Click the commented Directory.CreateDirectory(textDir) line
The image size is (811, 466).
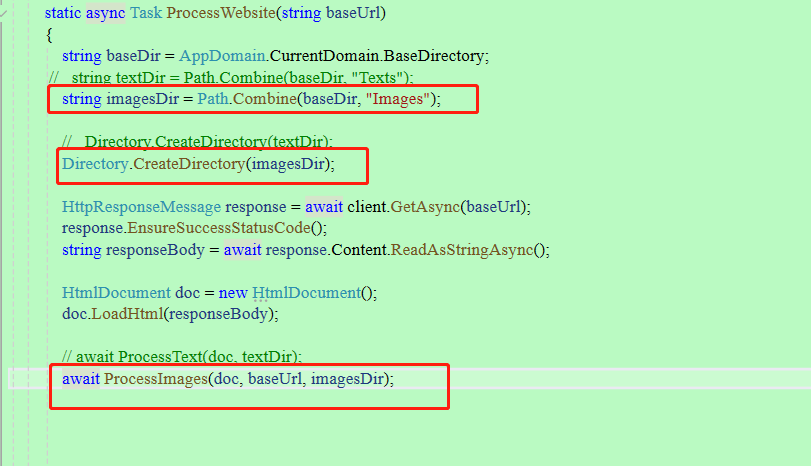197,142
